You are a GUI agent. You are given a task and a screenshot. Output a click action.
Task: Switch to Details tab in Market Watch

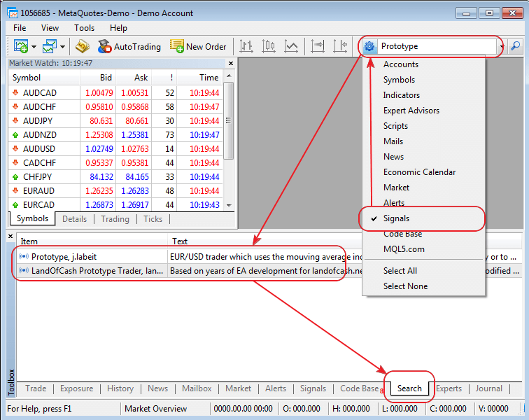coord(75,219)
